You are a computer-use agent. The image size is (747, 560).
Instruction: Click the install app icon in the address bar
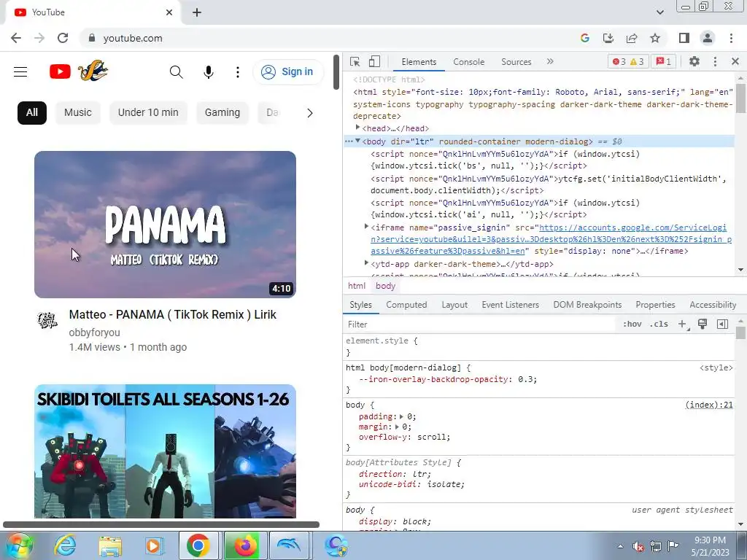pos(608,38)
